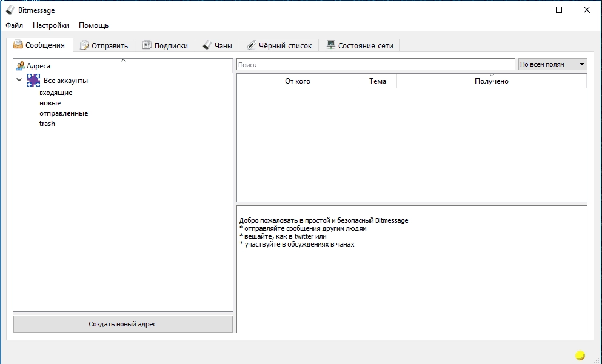
Task: Click the От кого column header
Action: (298, 81)
